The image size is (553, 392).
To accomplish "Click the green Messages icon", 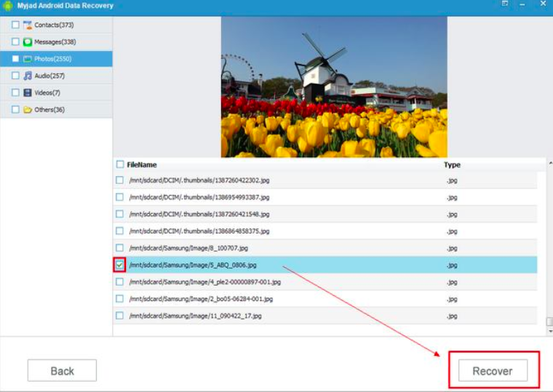I will pos(27,42).
